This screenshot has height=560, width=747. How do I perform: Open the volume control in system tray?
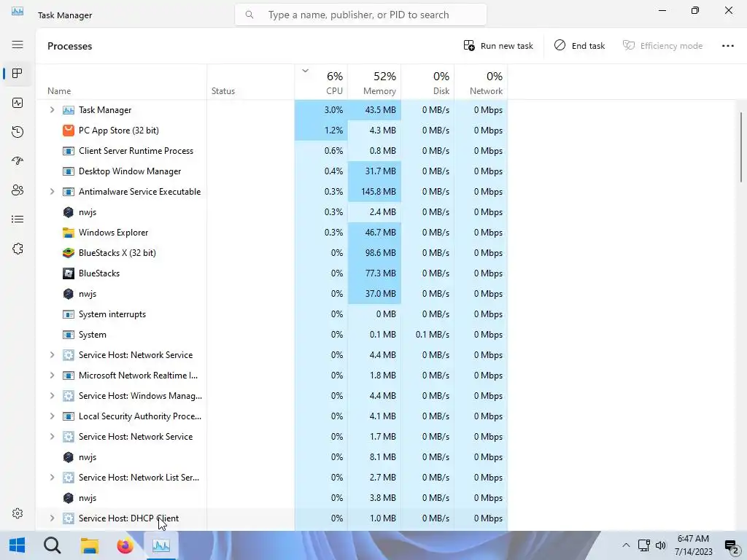click(x=661, y=545)
